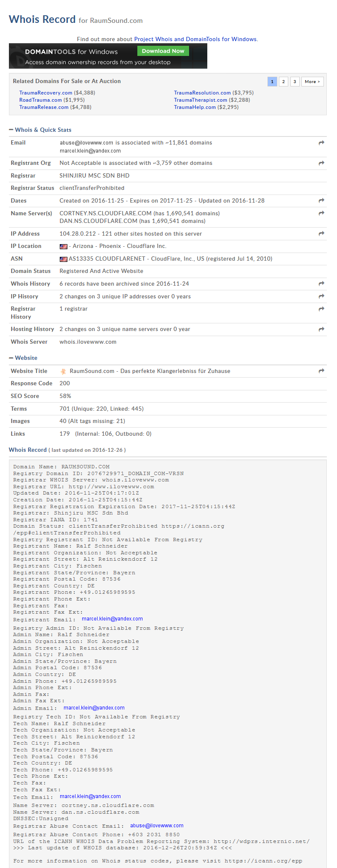Click the arrow icon beside Registrant Org
Viewport: 337px width, 868px height.
click(x=321, y=163)
